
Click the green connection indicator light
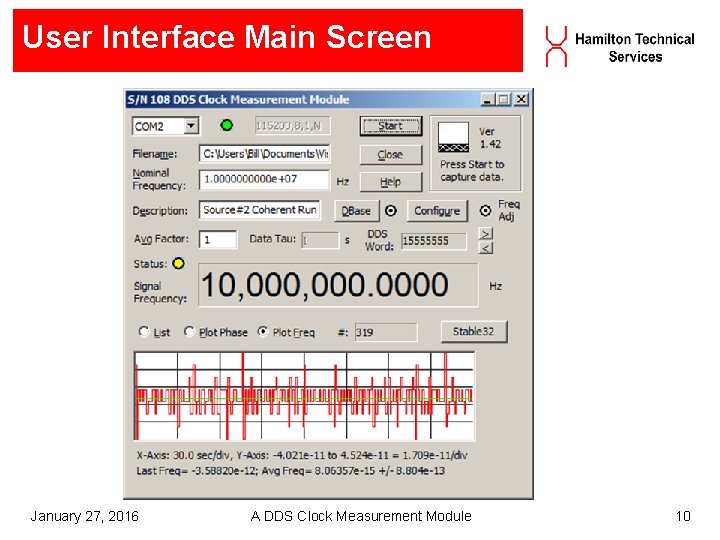226,125
